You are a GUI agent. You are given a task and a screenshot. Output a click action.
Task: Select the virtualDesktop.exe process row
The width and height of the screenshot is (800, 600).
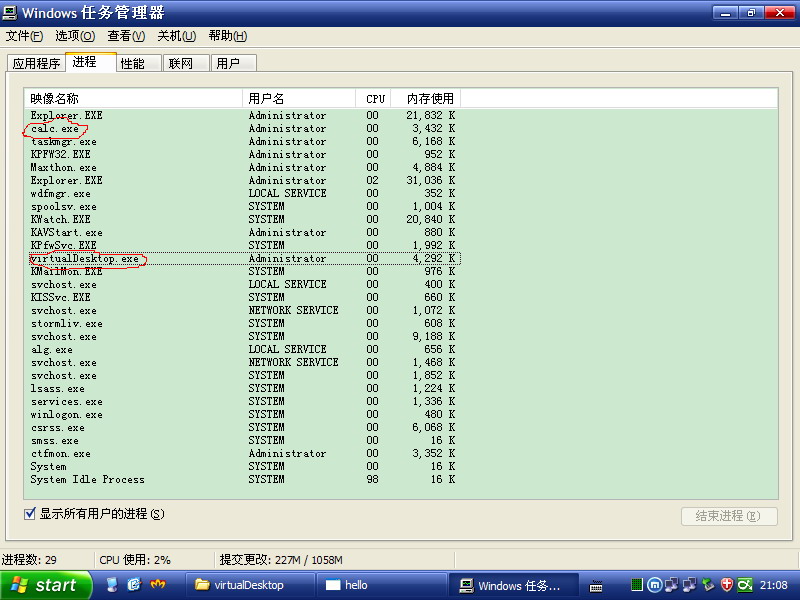click(x=242, y=259)
